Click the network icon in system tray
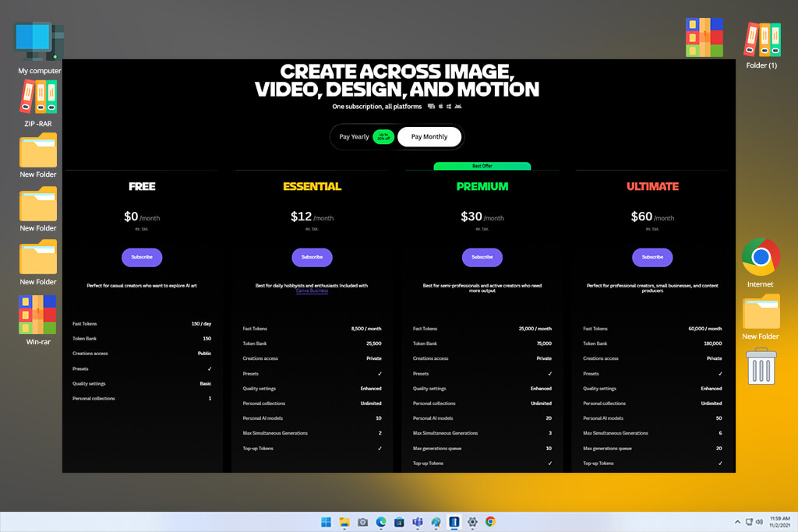Screen dimensions: 798x532 click(x=749, y=522)
